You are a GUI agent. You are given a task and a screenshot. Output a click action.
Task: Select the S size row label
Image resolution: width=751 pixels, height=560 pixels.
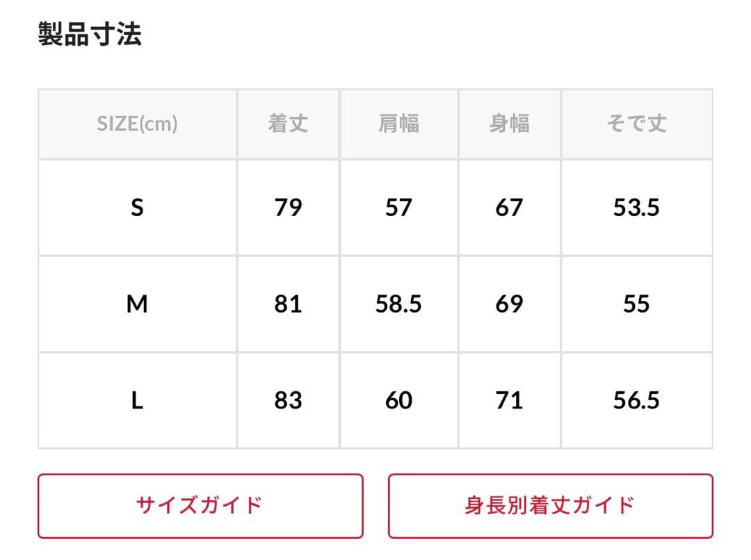click(x=138, y=208)
